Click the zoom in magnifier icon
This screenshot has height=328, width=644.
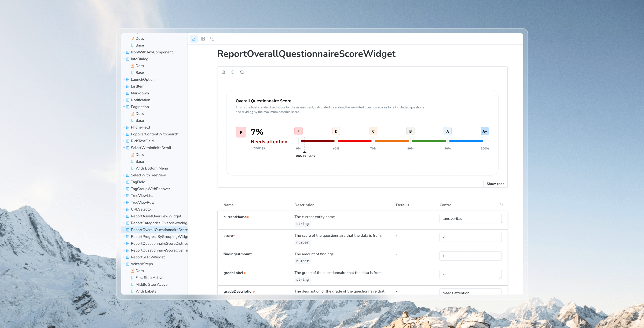[x=223, y=72]
